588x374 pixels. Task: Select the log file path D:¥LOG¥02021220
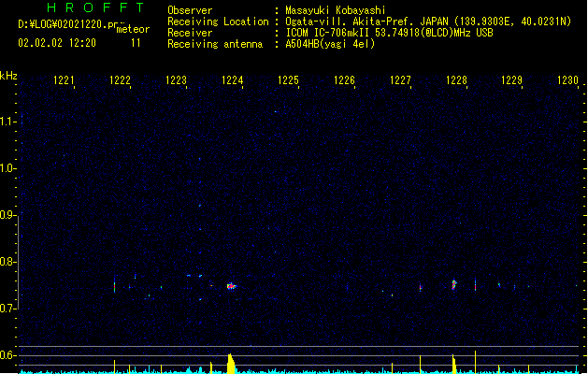point(67,24)
